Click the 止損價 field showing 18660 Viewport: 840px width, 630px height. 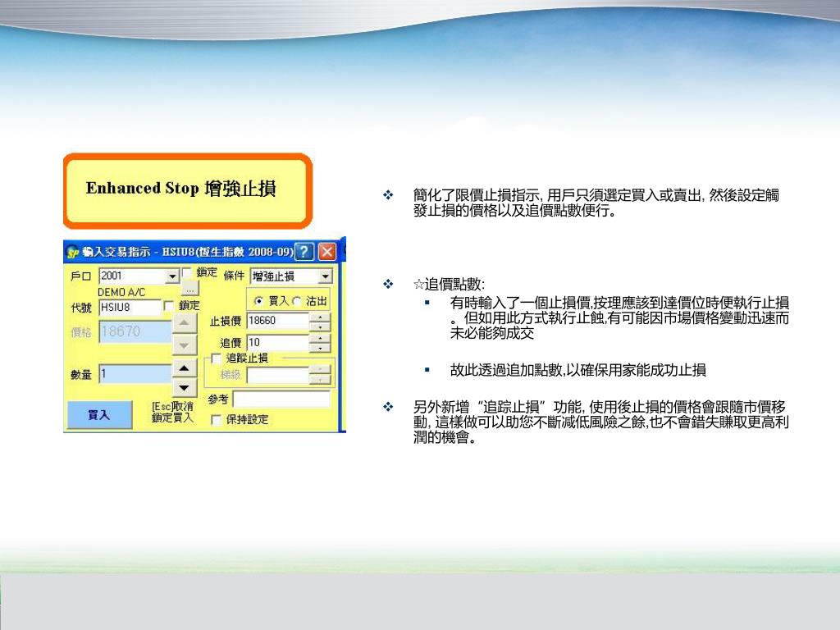278,321
